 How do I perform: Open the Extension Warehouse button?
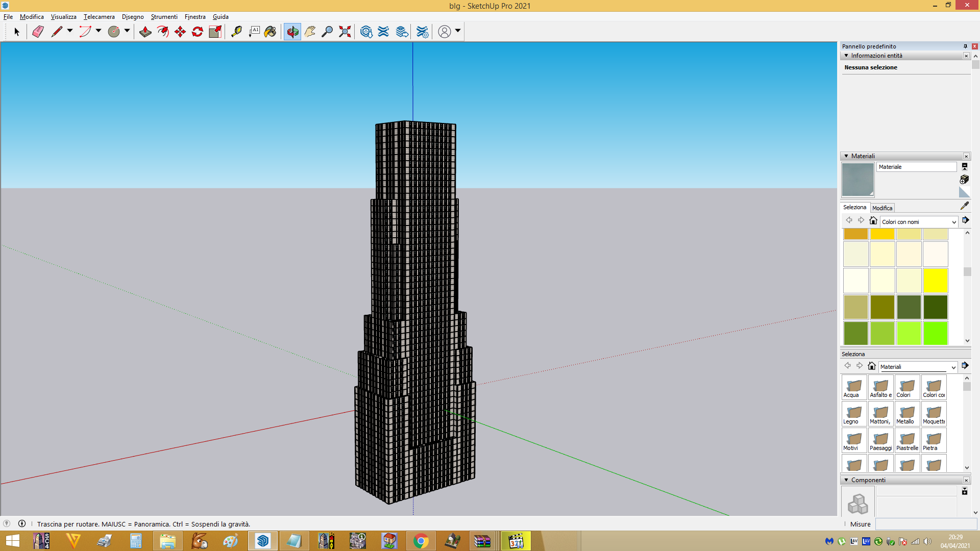point(383,32)
